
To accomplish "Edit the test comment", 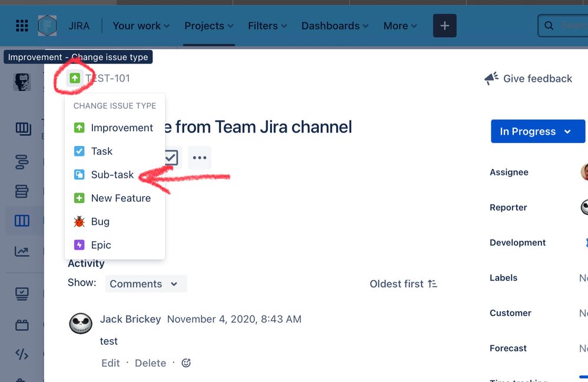I will pos(111,363).
